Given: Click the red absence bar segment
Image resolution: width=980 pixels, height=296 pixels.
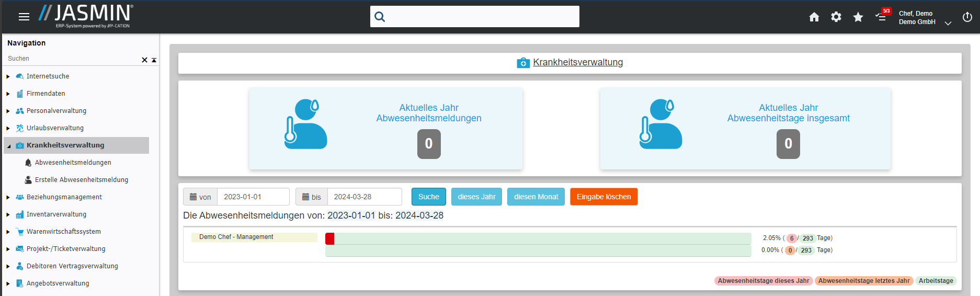Looking at the screenshot, I should coord(329,239).
